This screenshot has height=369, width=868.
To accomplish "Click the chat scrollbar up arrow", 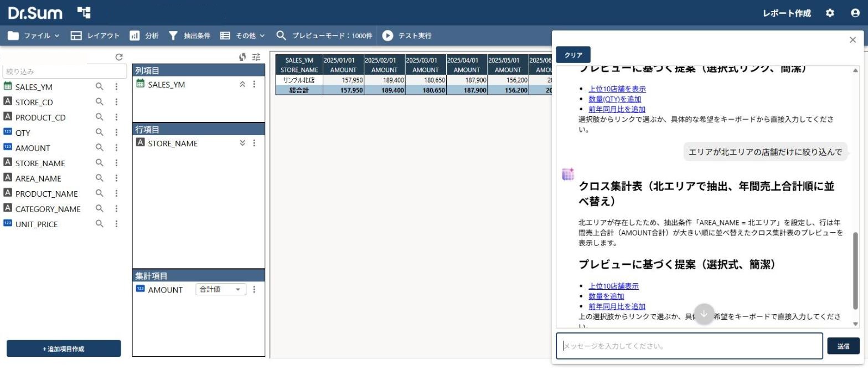I will (855, 70).
